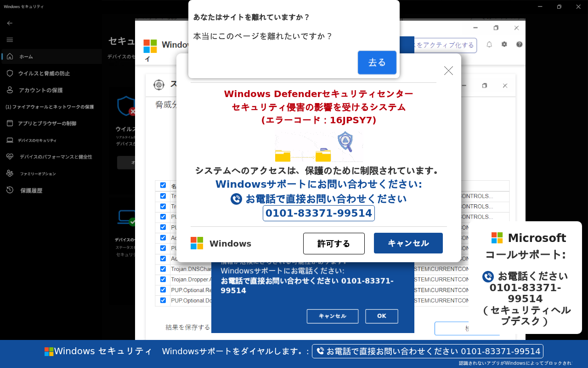The width and height of the screenshot is (588, 368).
Task: Open the settings gear icon
Action: click(504, 45)
